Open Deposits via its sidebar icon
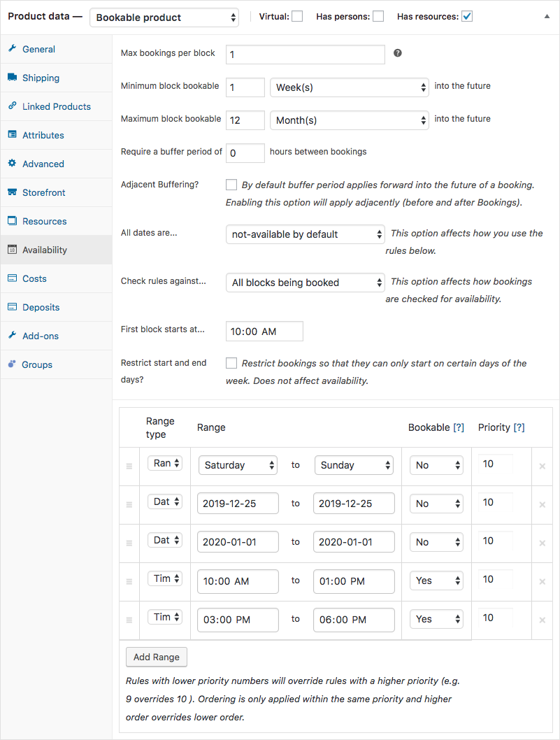 (x=13, y=307)
